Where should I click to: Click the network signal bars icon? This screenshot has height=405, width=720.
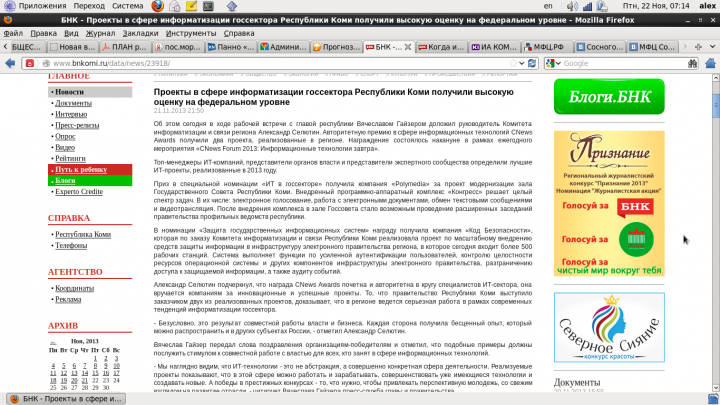point(587,6)
